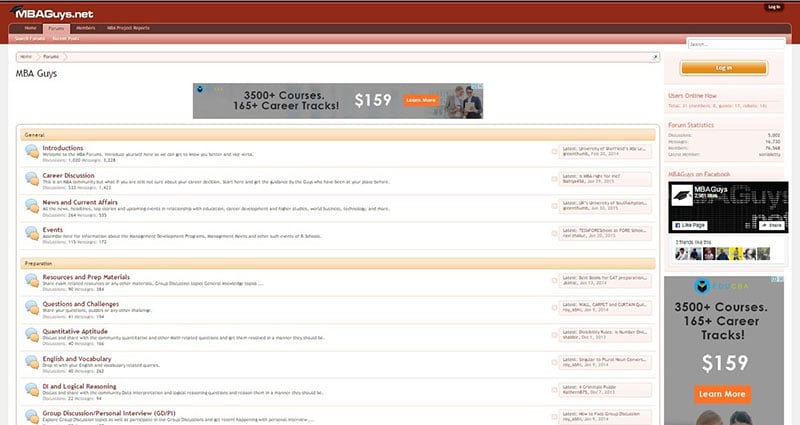The height and width of the screenshot is (425, 800).
Task: Click the RSS icon in Questions and Challenges row
Action: click(x=554, y=308)
